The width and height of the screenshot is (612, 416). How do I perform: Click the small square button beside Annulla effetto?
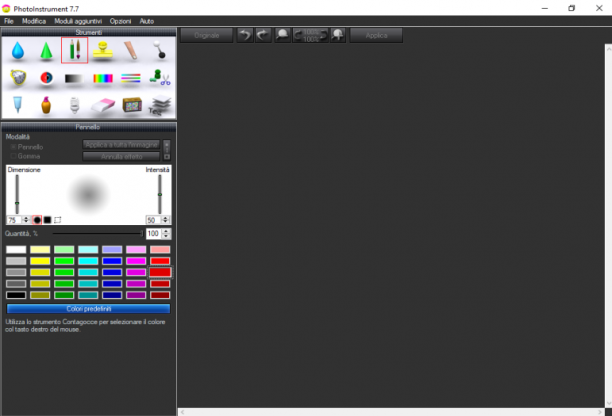coord(167,157)
